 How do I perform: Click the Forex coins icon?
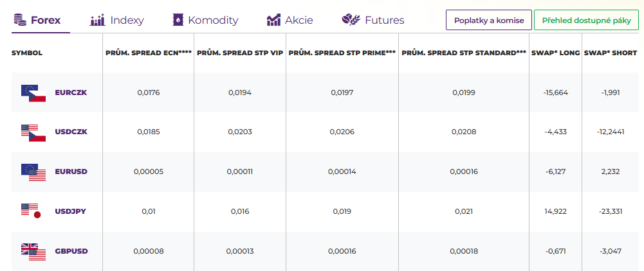tap(19, 20)
